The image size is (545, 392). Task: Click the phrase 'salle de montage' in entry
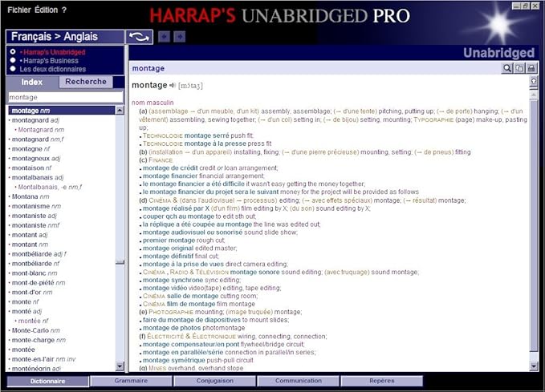(193, 296)
